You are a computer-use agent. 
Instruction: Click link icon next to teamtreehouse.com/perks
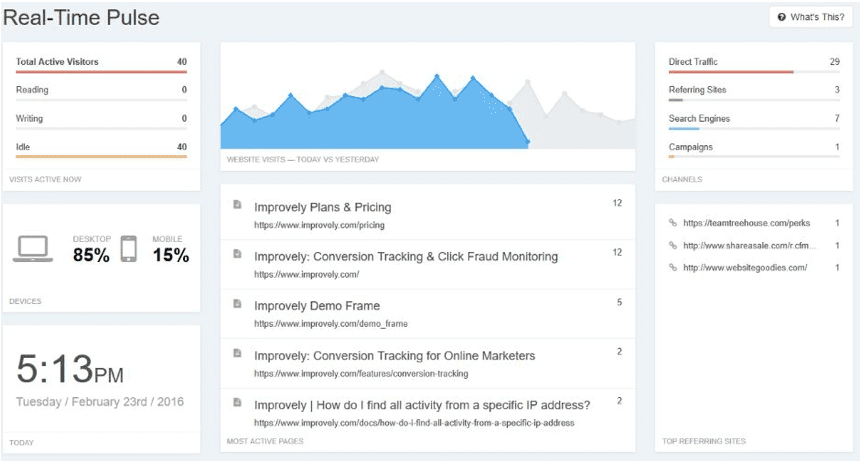673,223
